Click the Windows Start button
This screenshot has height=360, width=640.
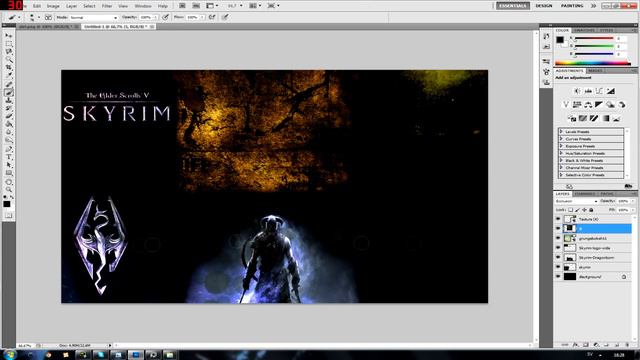[10, 355]
